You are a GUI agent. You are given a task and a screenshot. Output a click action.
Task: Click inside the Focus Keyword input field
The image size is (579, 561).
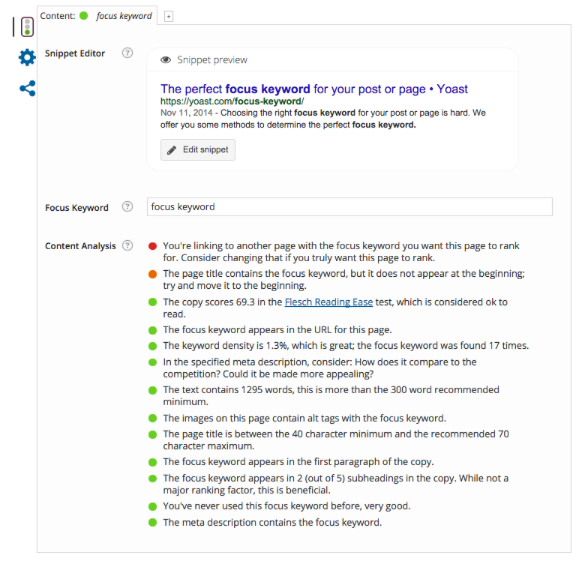click(350, 207)
